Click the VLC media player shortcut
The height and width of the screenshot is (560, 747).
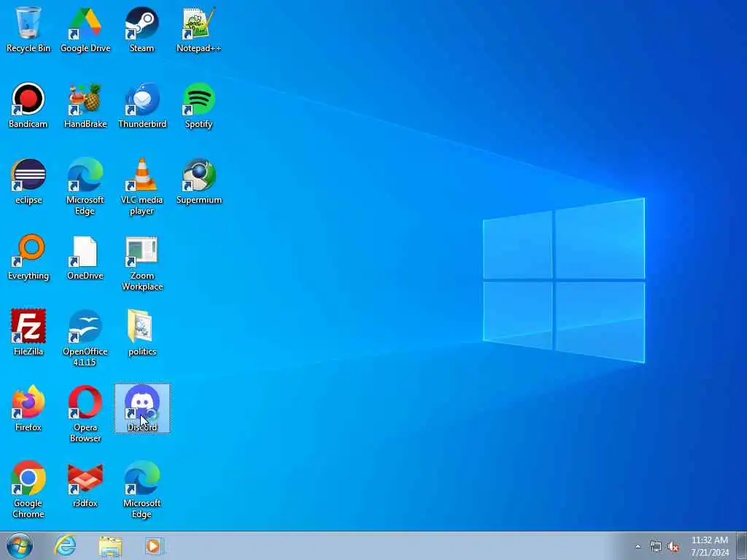142,187
